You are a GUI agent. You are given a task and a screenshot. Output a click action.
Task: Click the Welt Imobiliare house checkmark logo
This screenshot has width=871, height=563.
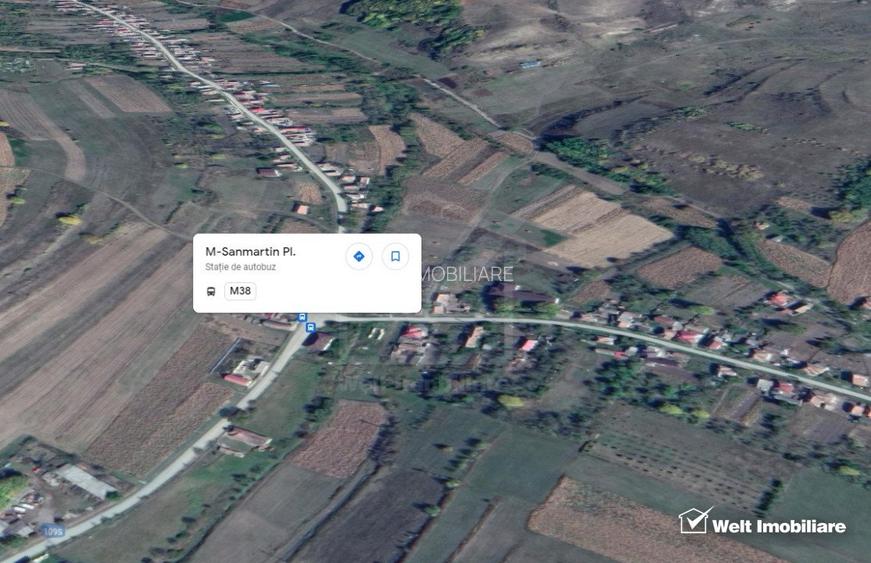[x=694, y=521]
